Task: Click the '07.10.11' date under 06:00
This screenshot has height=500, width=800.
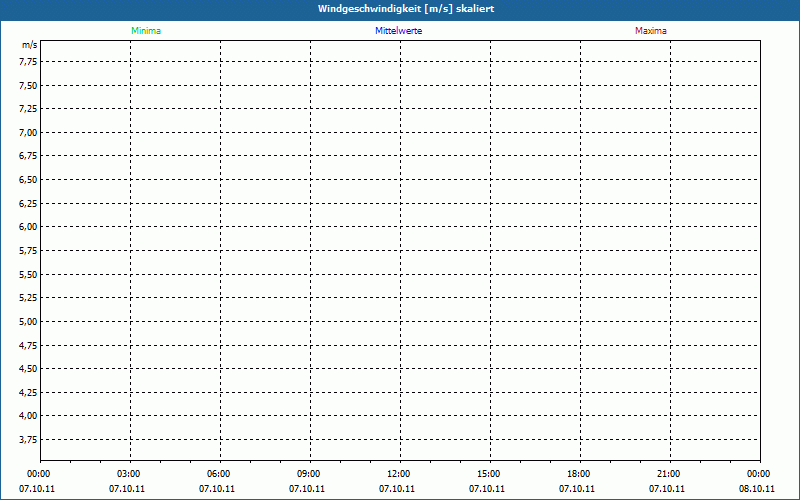Action: click(217, 489)
